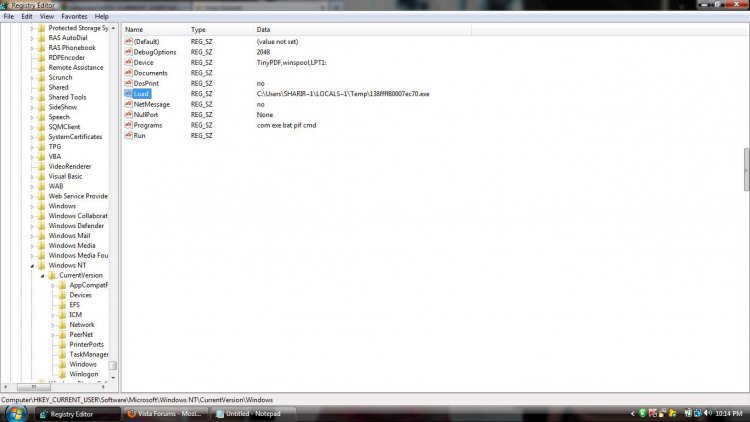Screen dimensions: 750x422
Task: Click the '2048' DebugOptions data value
Action: point(263,52)
